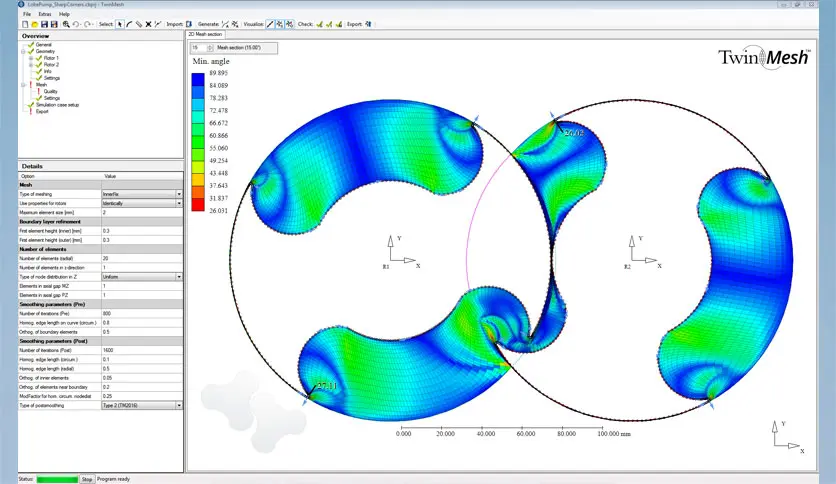This screenshot has height=484, width=836.
Task: Toggle the third Visualize icon
Action: click(x=290, y=24)
